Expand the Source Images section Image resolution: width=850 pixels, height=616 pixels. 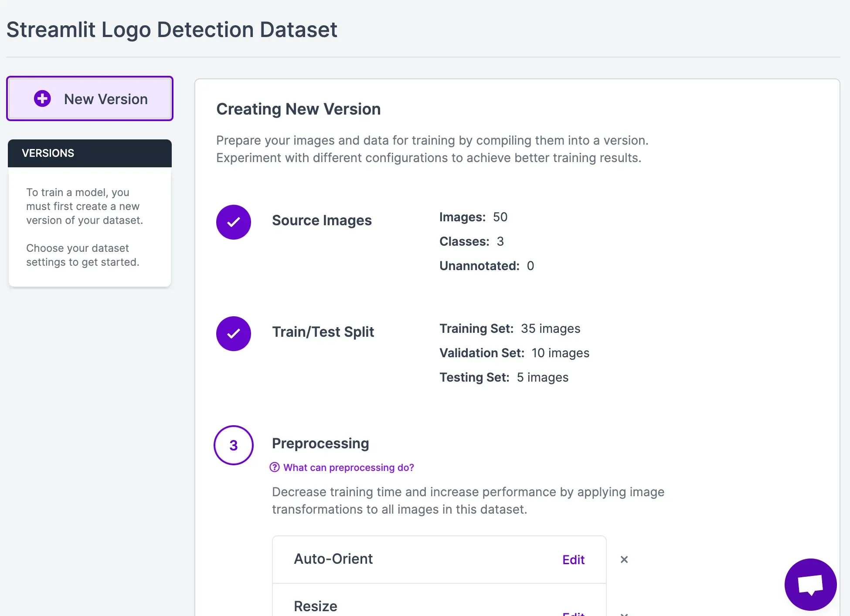point(322,220)
